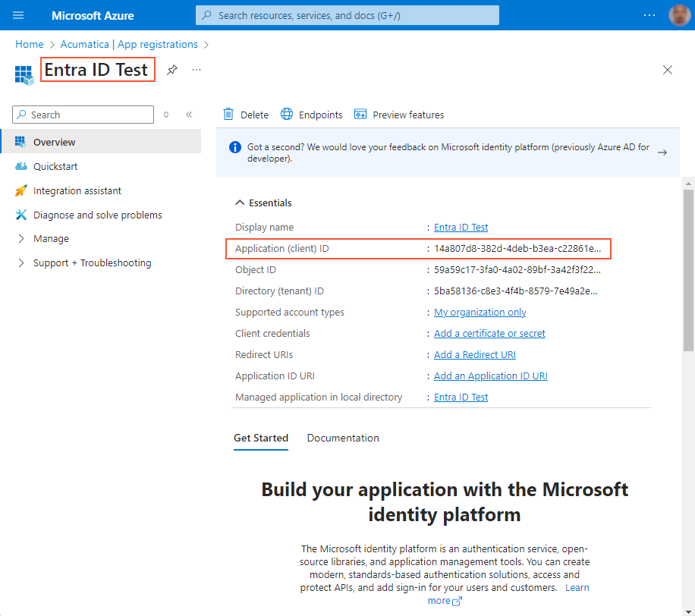Collapse the sidebar with double chevron
Image resolution: width=695 pixels, height=616 pixels.
(189, 115)
